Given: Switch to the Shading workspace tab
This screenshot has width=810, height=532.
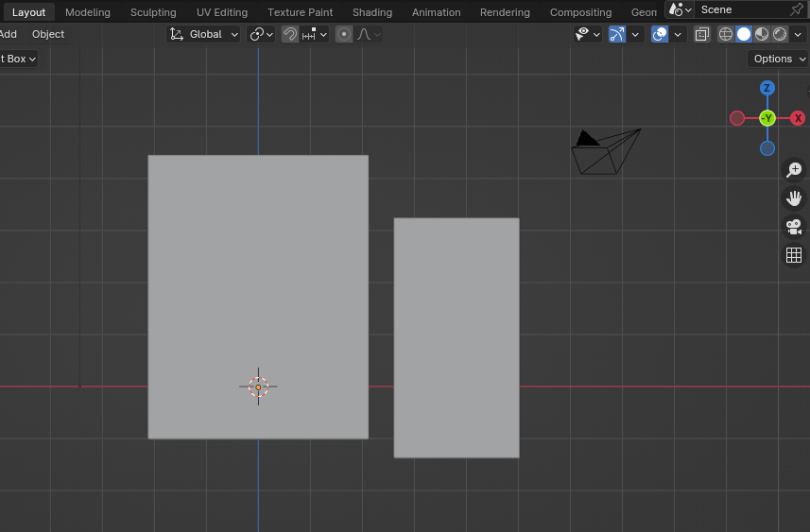Looking at the screenshot, I should click(372, 12).
